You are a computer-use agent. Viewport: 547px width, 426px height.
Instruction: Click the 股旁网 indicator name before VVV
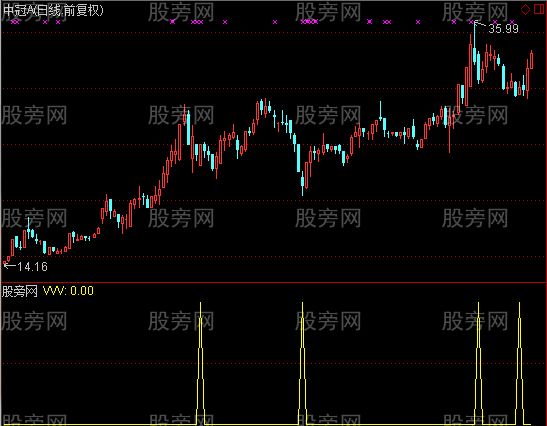(x=20, y=291)
